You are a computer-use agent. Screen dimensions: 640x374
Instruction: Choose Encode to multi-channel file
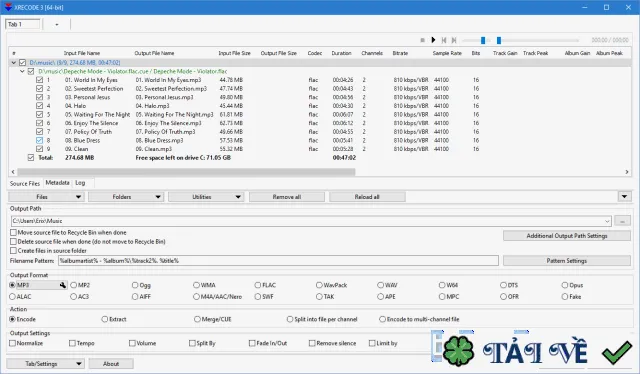coord(382,319)
